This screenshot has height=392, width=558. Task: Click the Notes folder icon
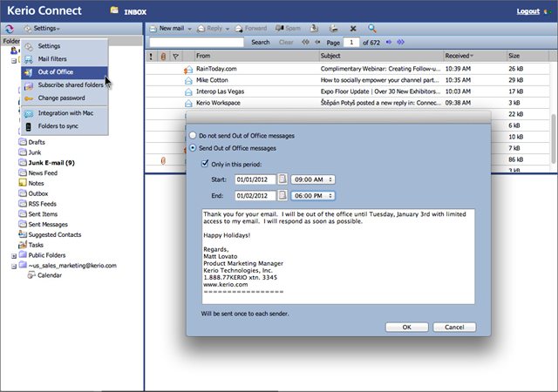(23, 183)
